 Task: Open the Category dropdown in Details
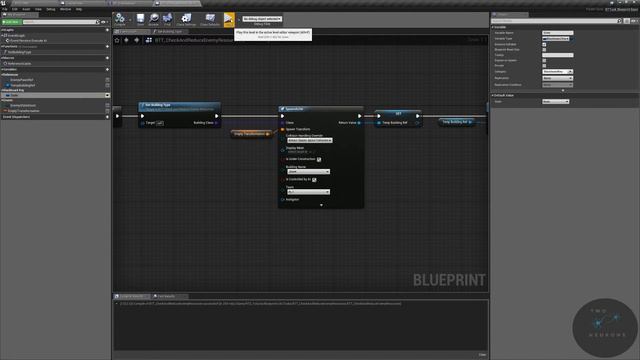(558, 71)
